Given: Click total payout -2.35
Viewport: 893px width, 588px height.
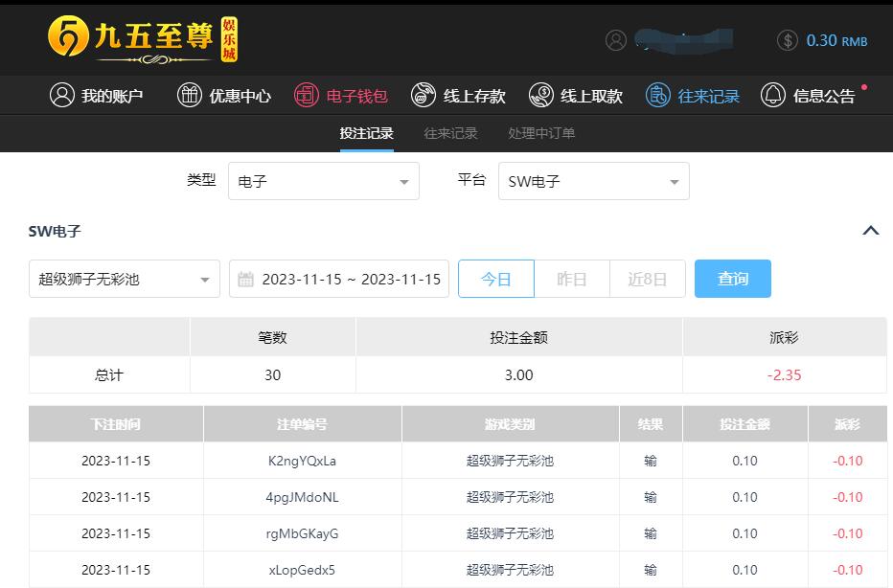Looking at the screenshot, I should [x=784, y=375].
